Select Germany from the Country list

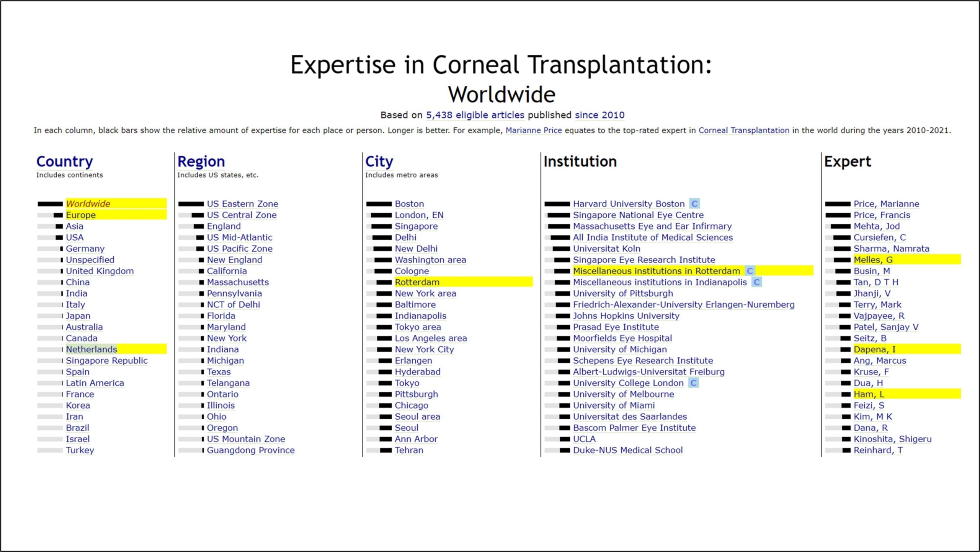coord(85,249)
